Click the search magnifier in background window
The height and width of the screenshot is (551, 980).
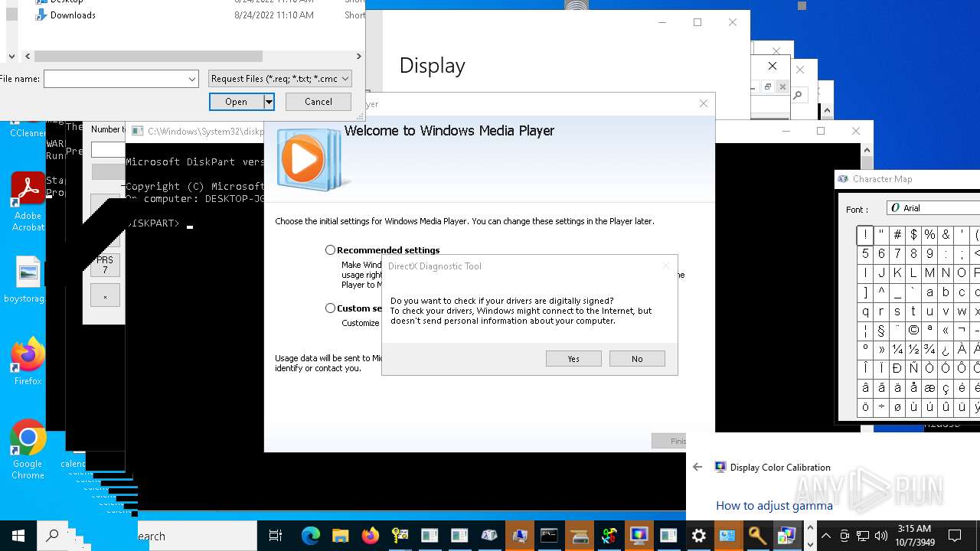click(797, 96)
